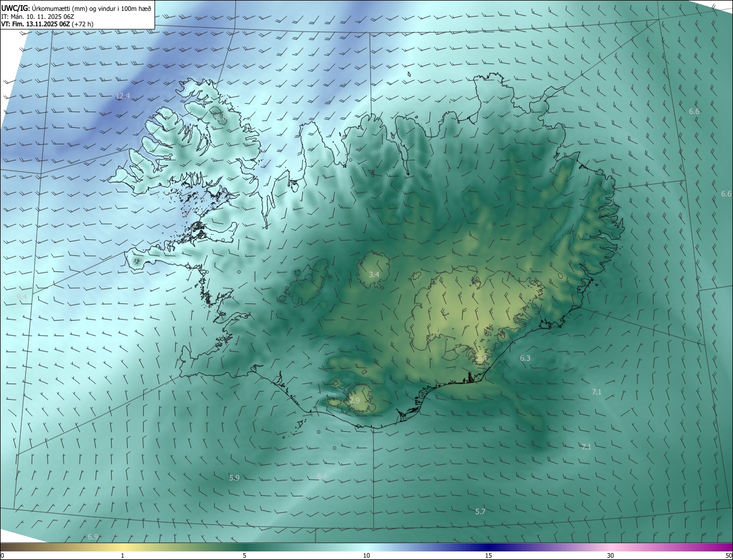
Task: Click the 6.8 value in the Westfjords
Action: pyautogui.click(x=220, y=119)
